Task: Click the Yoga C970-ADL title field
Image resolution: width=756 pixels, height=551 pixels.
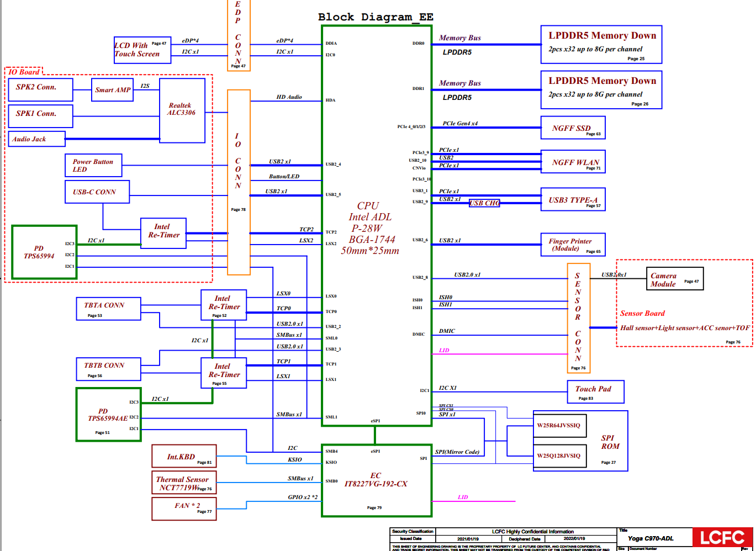Action: [x=651, y=538]
